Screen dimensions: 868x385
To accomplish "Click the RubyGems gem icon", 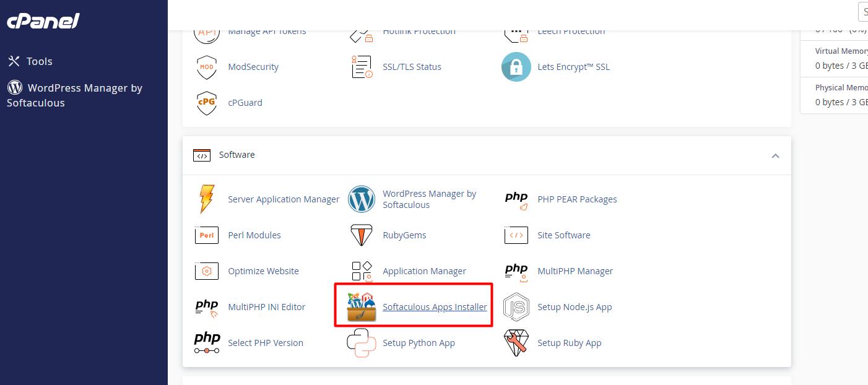I will click(x=362, y=235).
